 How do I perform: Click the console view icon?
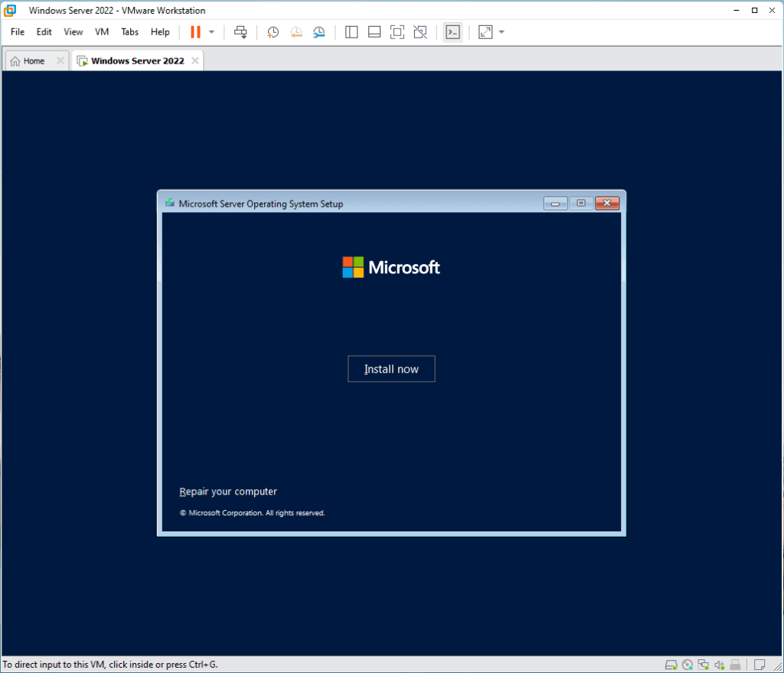tap(452, 32)
